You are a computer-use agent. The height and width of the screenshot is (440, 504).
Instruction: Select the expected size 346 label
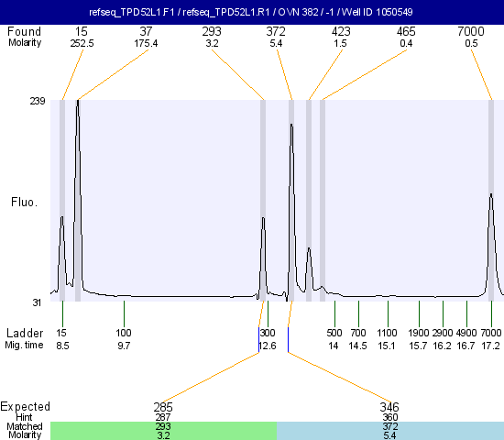(389, 407)
